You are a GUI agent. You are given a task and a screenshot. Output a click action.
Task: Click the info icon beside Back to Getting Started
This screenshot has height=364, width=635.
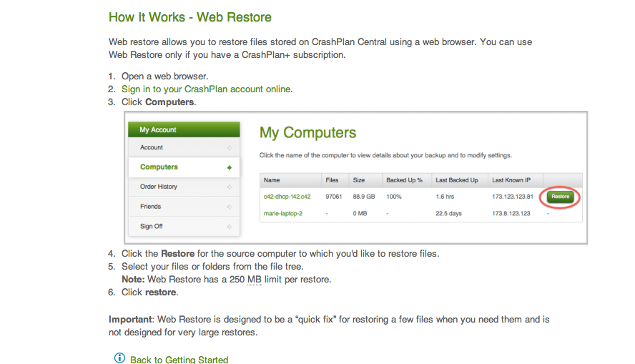tap(119, 358)
